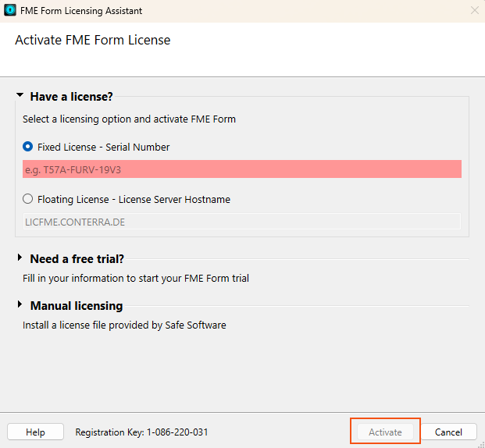Expand the 'Need a free trial?' triangle
The height and width of the screenshot is (448, 485).
click(20, 258)
